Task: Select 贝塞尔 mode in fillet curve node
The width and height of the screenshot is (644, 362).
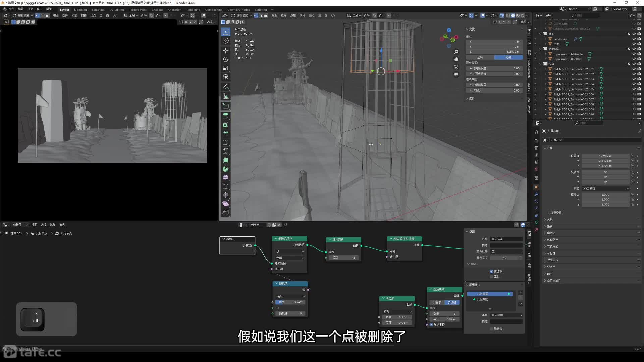Action: pos(437,302)
